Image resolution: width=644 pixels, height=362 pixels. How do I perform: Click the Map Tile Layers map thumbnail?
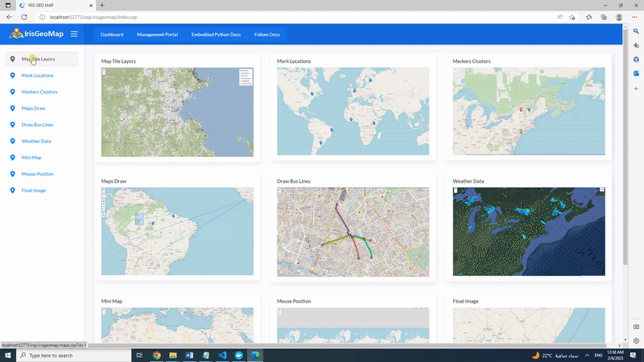pyautogui.click(x=177, y=112)
